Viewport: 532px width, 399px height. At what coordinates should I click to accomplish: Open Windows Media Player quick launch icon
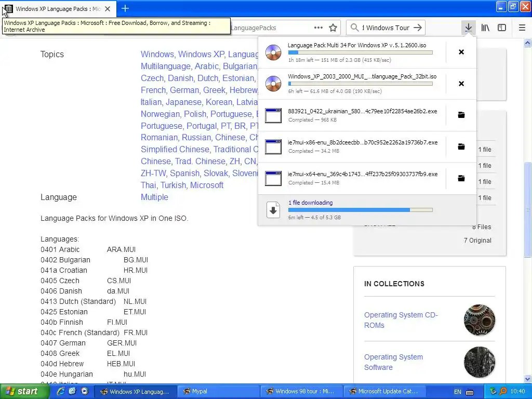[x=85, y=391]
